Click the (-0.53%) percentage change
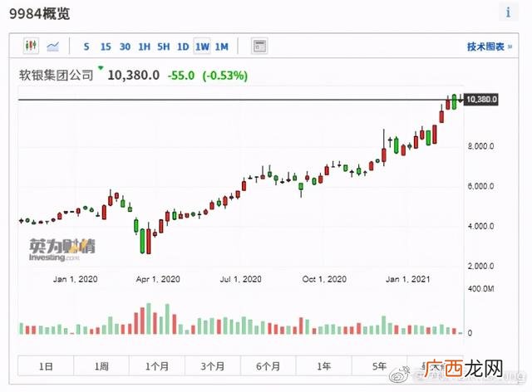Viewport: 532px width, 392px height. tap(225, 76)
